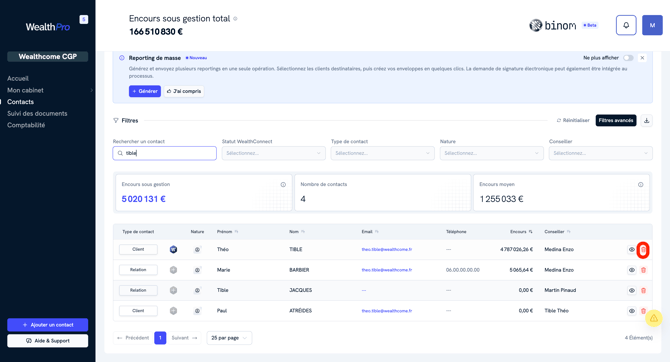The height and width of the screenshot is (362, 670).
Task: Open Mon cabinet in the sidebar
Action: point(25,90)
